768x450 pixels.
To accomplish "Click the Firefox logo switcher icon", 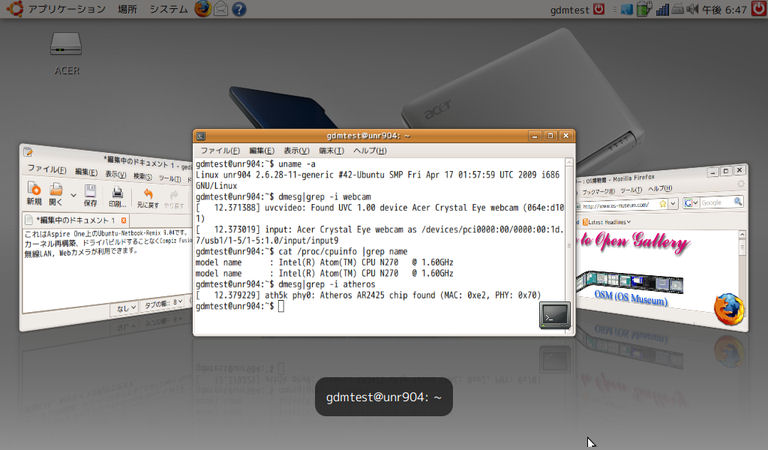I will coord(729,309).
